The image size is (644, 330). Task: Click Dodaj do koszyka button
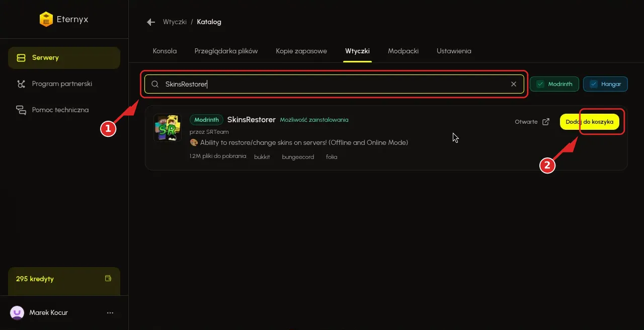coord(590,122)
